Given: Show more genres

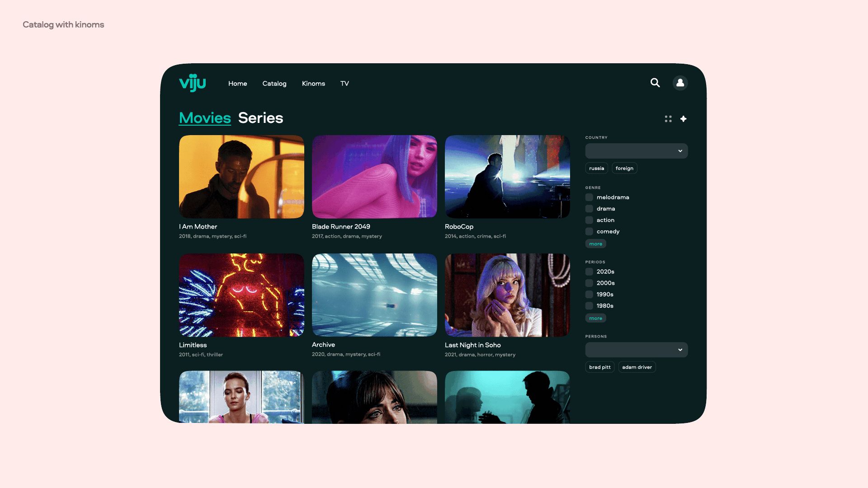Looking at the screenshot, I should pyautogui.click(x=595, y=244).
